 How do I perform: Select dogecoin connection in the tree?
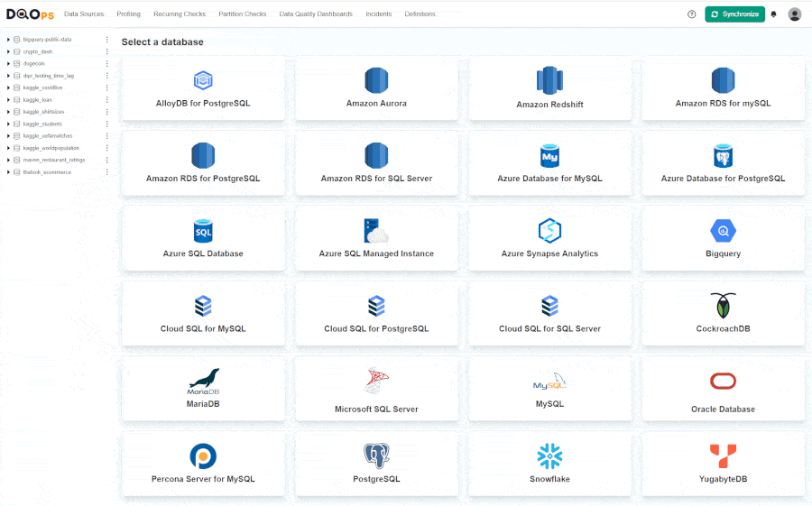pos(33,64)
